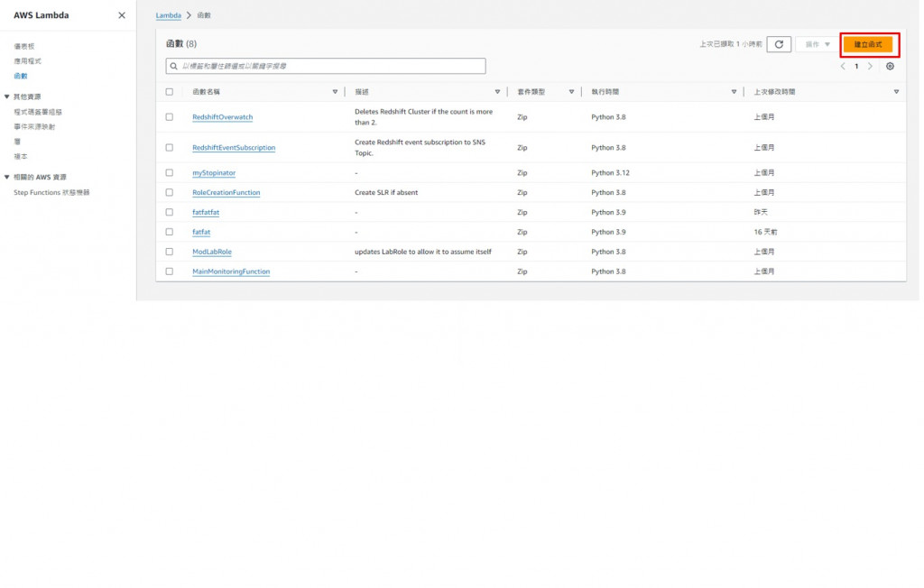
Task: Check the MainMonitoringFunction row checkbox
Action: [169, 271]
